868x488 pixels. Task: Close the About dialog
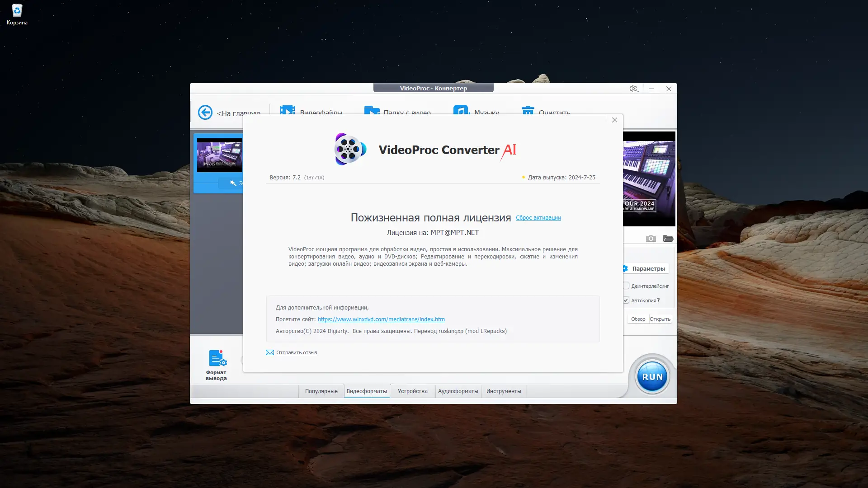(614, 120)
